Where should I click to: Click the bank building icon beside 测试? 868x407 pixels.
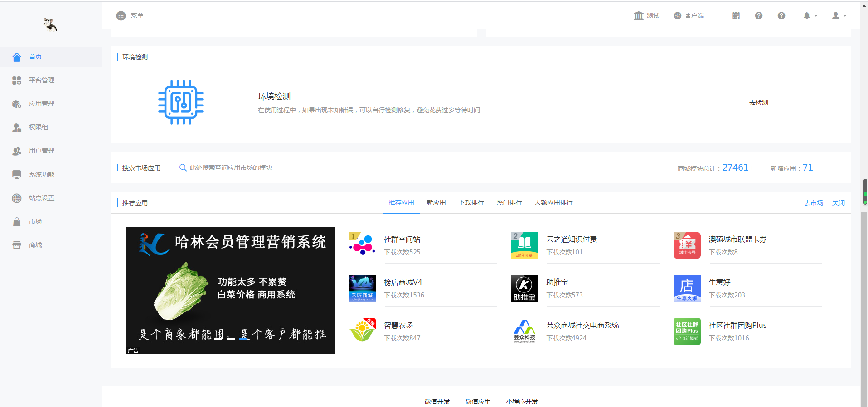tap(639, 16)
